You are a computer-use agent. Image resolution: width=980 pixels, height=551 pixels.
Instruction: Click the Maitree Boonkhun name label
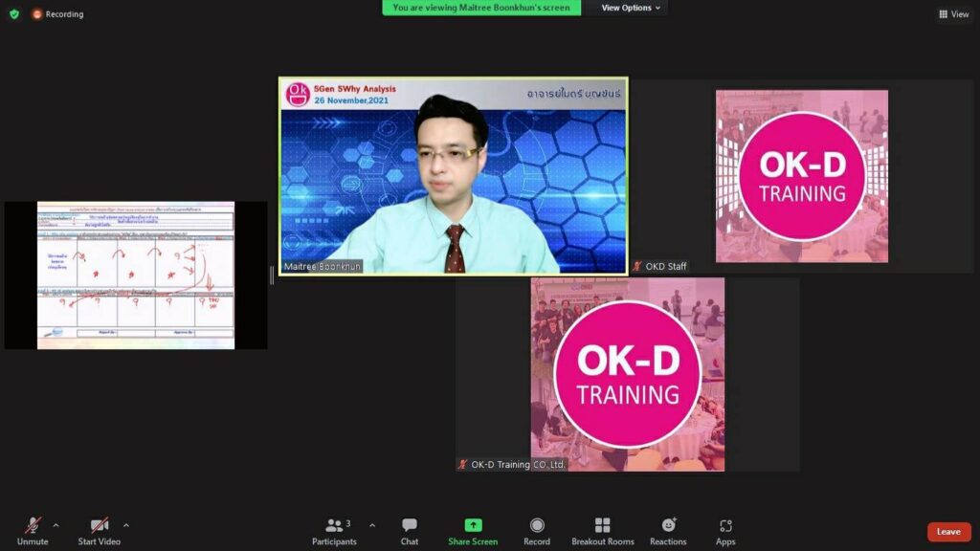322,266
